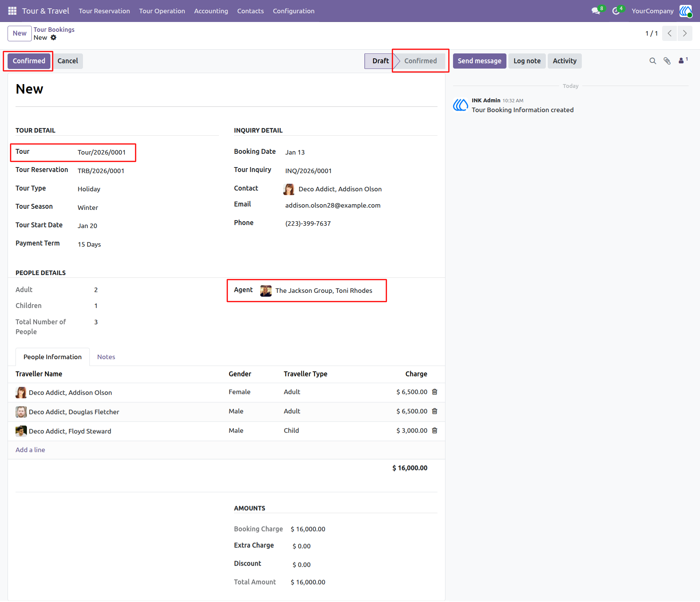Go to next record arrow
Screen dimensions: 700x602
pos(685,33)
